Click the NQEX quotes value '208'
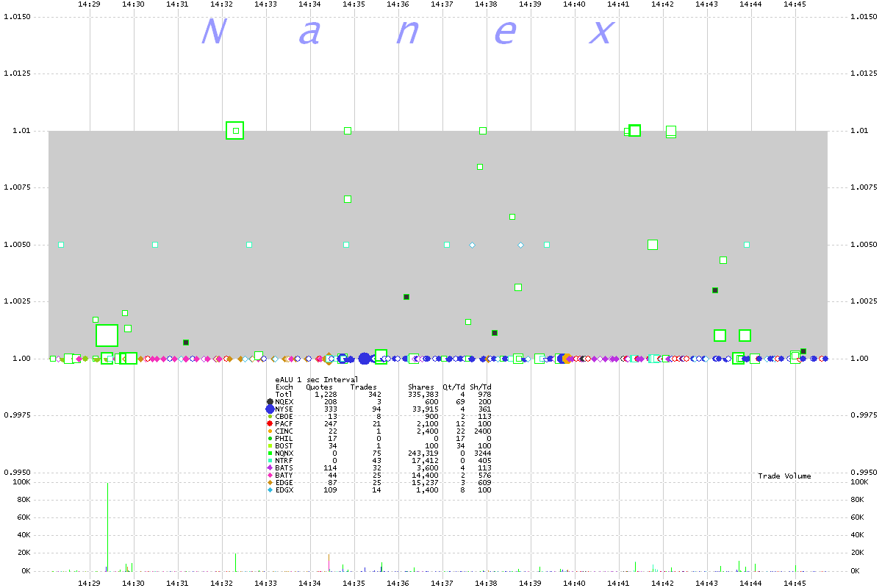Screen dimensions: 882x588 [330, 401]
